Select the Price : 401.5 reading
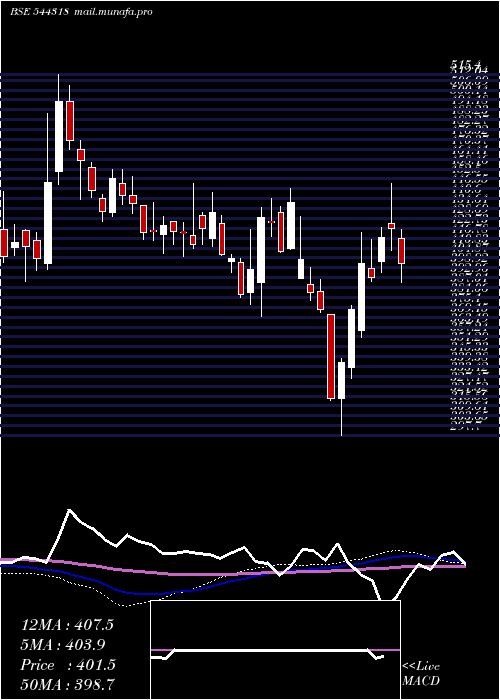The height and width of the screenshot is (700, 500). pos(68,665)
